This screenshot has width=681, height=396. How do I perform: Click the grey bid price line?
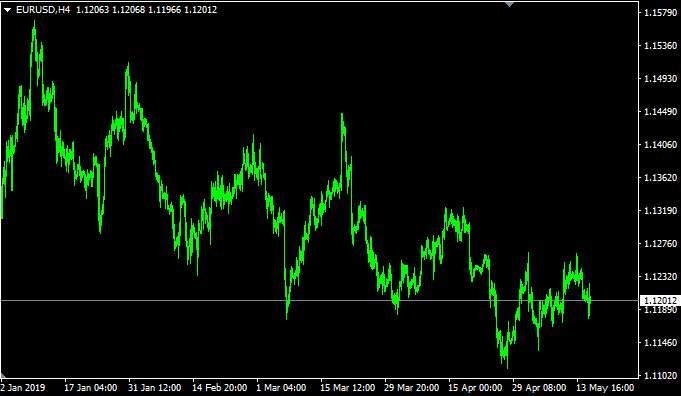[x=320, y=300]
